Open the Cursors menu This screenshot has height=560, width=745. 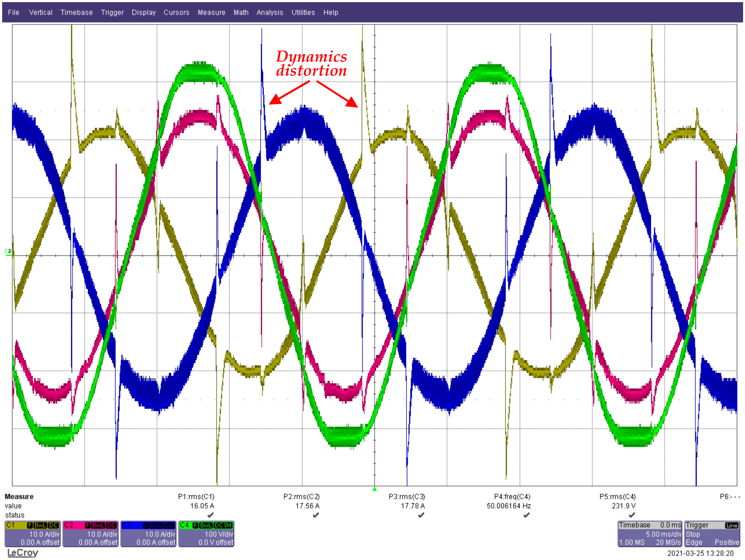pyautogui.click(x=177, y=12)
